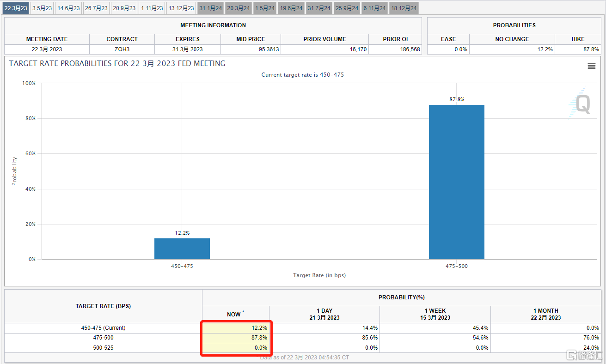Click the 1 WEEK 15 3月 2023 column header
The image size is (606, 364).
[435, 314]
